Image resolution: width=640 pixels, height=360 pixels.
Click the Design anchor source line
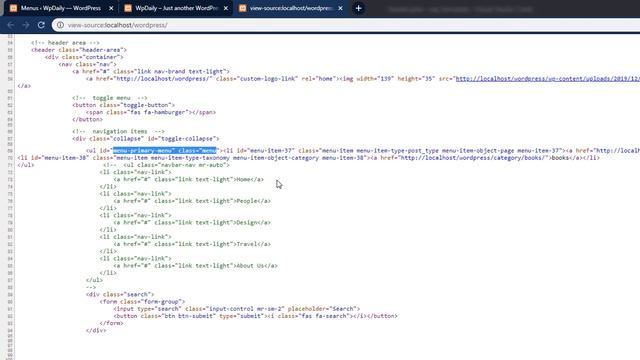coord(192,223)
